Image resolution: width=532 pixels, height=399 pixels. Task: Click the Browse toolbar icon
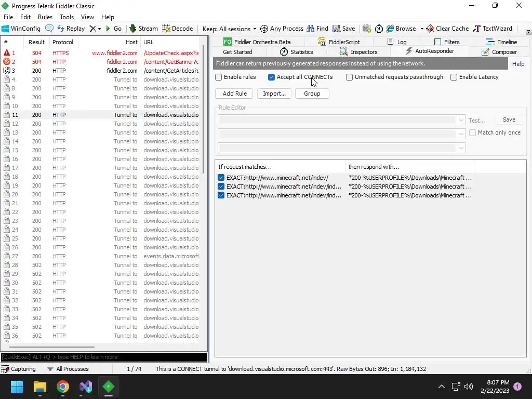point(401,29)
